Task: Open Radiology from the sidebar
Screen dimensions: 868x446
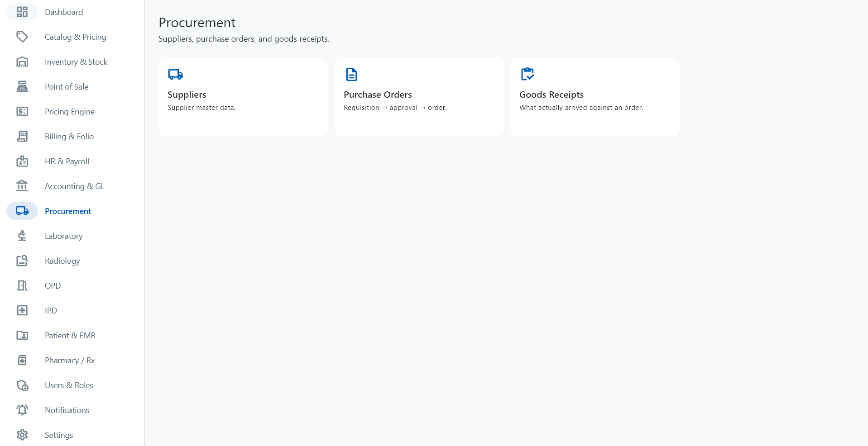Action: 62,261
